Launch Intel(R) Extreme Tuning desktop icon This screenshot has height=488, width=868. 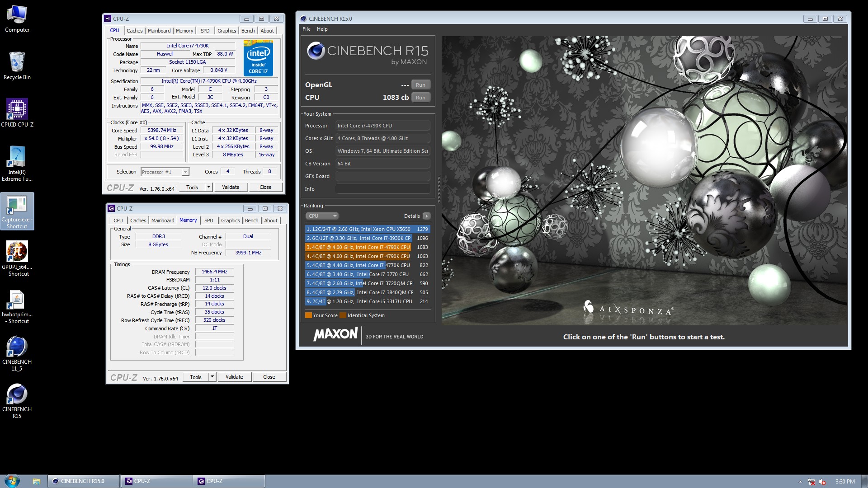17,164
